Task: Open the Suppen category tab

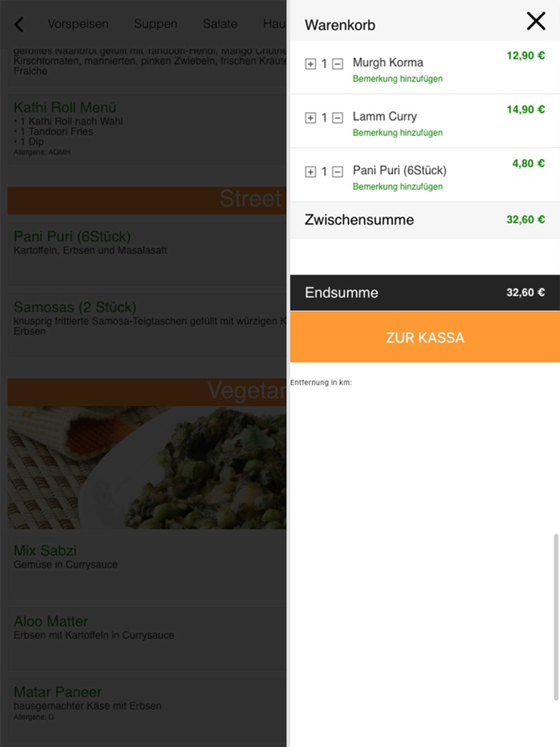Action: click(155, 24)
